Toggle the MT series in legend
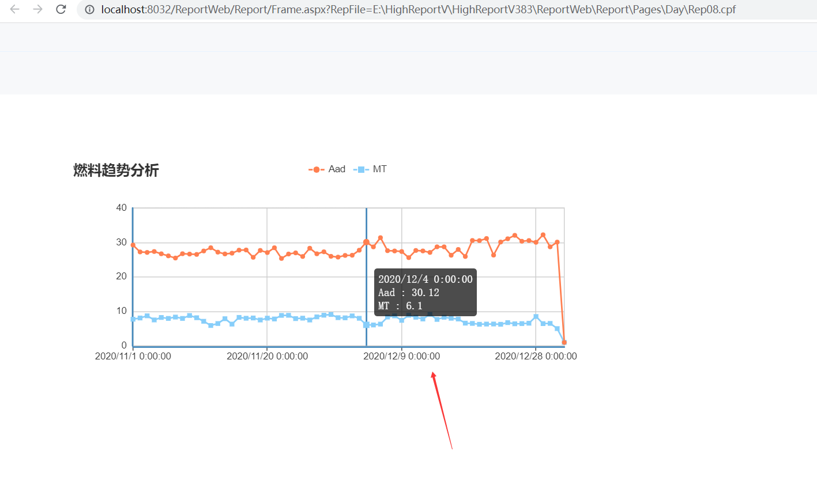The width and height of the screenshot is (817, 504). [x=370, y=169]
